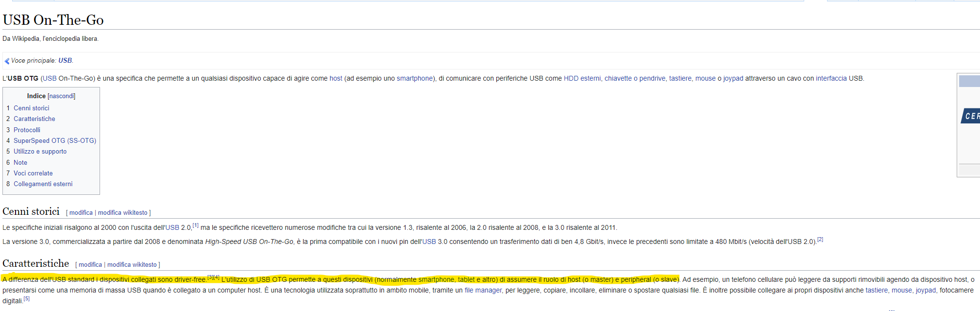Open footnote reference [3]
The width and height of the screenshot is (980, 311).
(210, 277)
